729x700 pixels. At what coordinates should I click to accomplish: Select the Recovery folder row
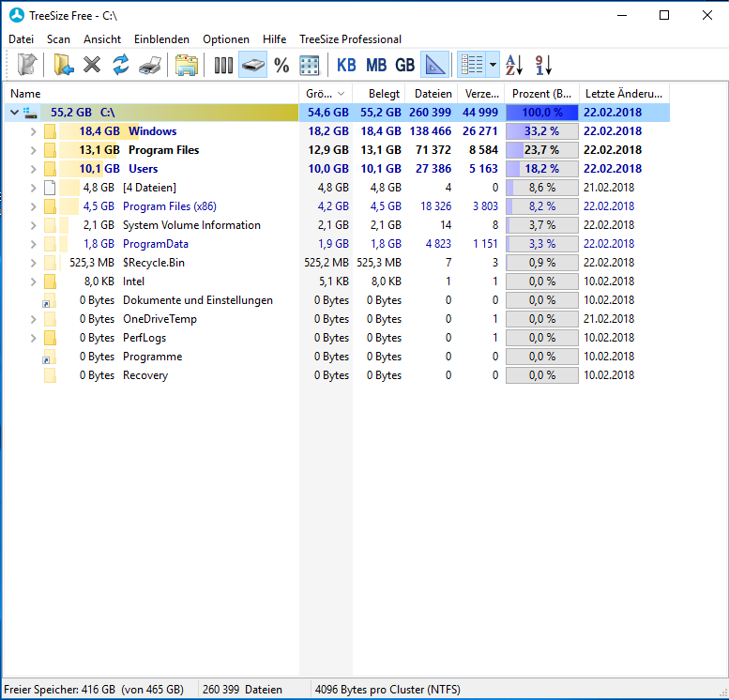pos(337,375)
